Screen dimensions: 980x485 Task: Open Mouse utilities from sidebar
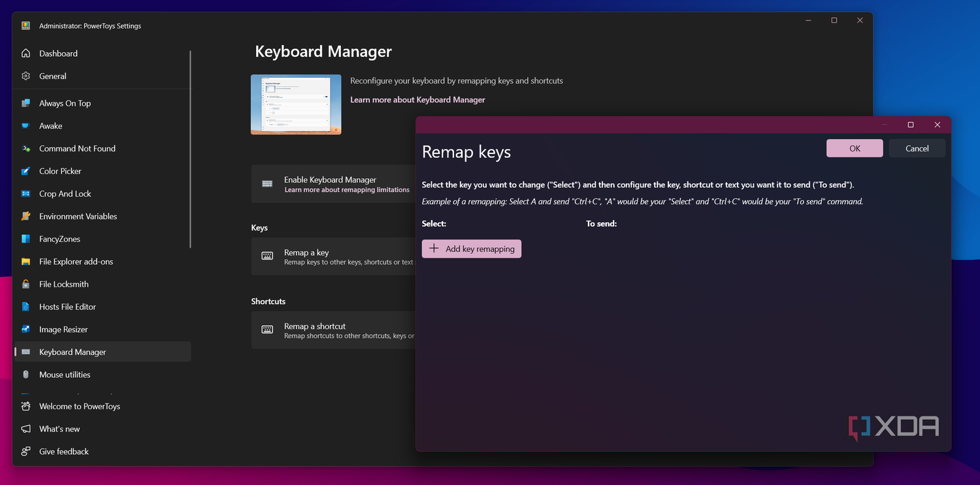point(103,375)
